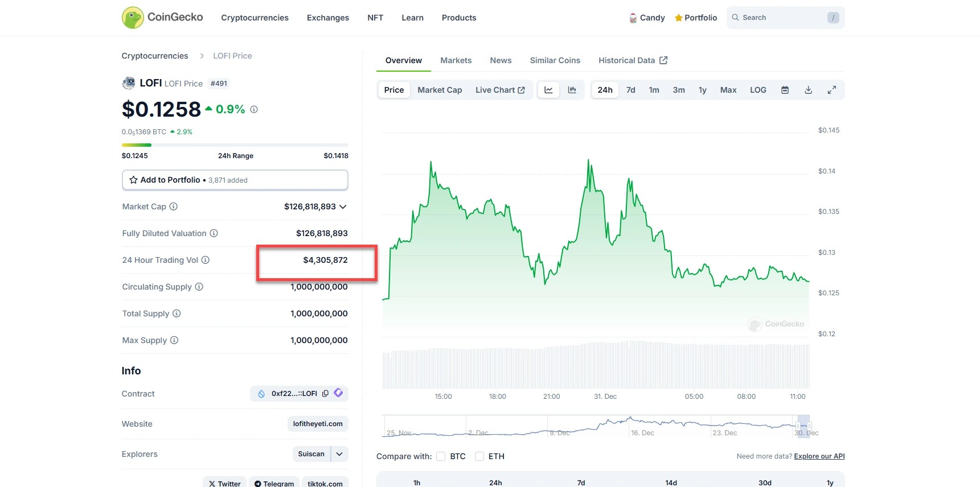Open the calendar date range icon

785,90
